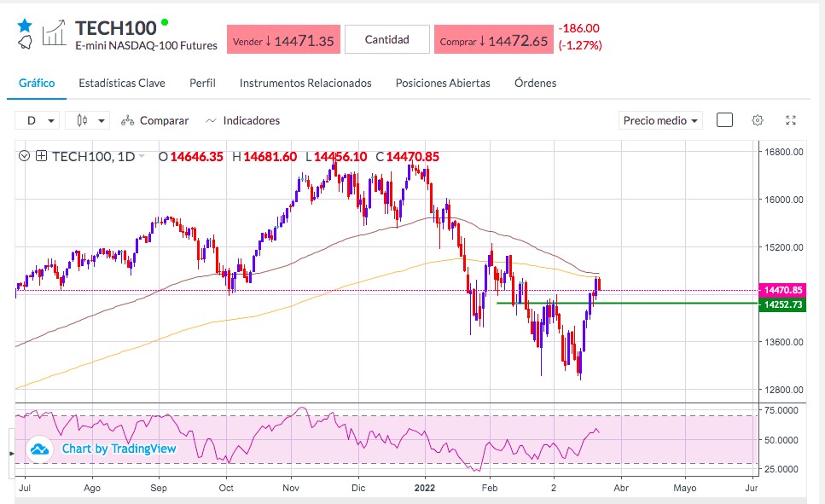Expand the dropdown arrow after TECH100, 1D

coord(142,156)
